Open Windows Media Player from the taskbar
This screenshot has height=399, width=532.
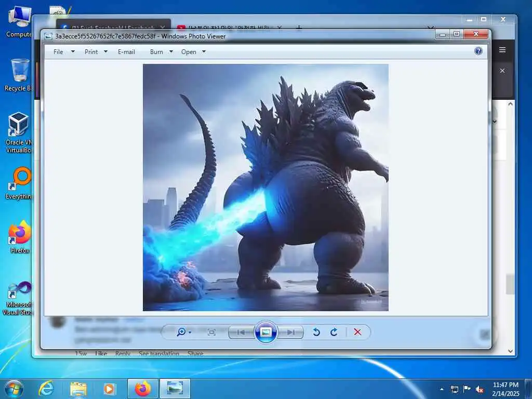point(109,389)
